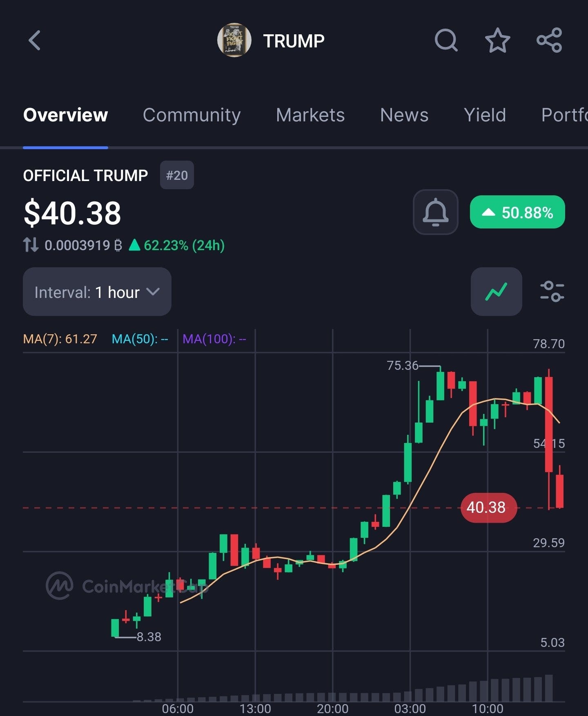Tap the 03:00 time axis label
This screenshot has height=716, width=588.
410,708
